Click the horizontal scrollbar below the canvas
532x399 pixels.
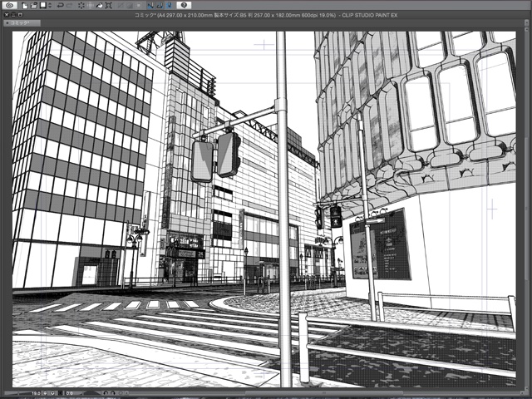click(x=323, y=393)
